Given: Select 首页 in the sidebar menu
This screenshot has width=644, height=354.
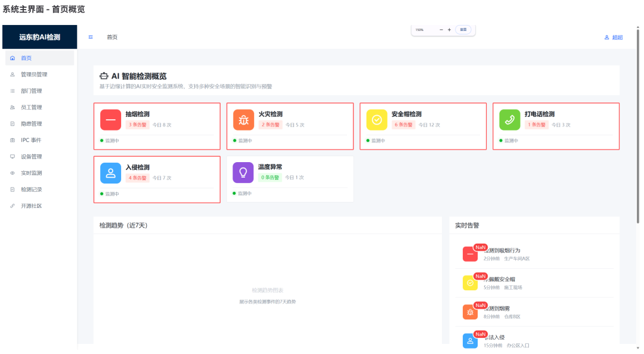Looking at the screenshot, I should [x=39, y=58].
